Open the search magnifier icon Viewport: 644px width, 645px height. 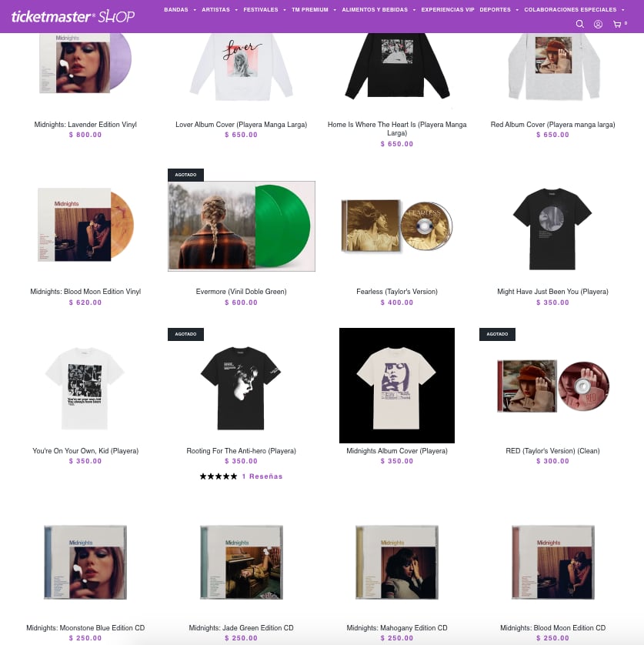[x=579, y=24]
